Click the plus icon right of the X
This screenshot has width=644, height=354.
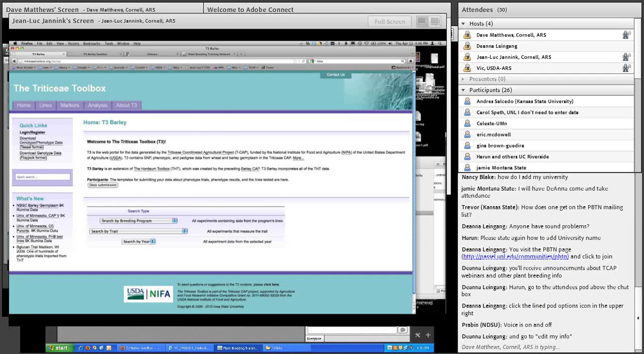point(428,335)
